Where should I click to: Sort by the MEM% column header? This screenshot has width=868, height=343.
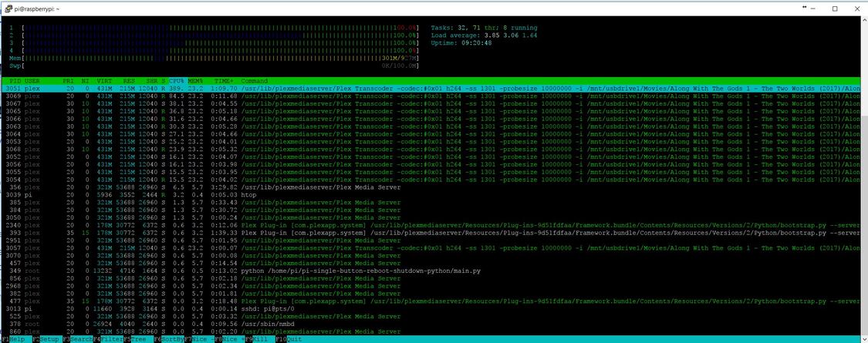[x=196, y=81]
